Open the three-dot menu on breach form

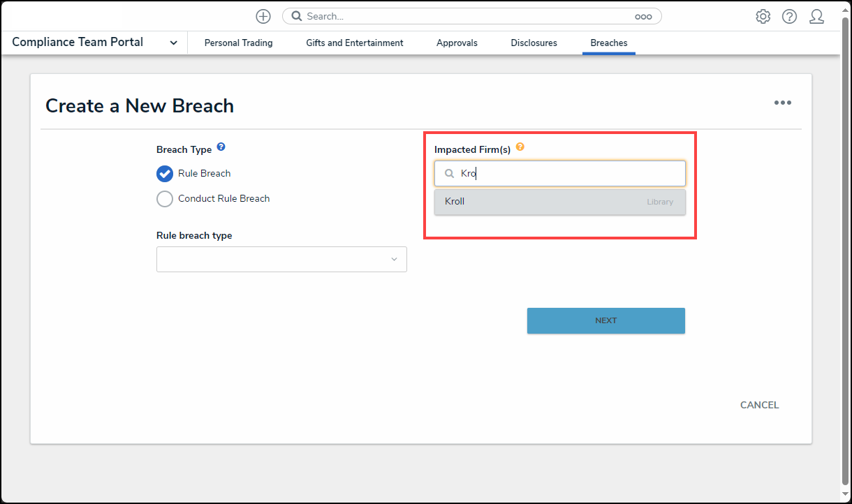point(782,103)
